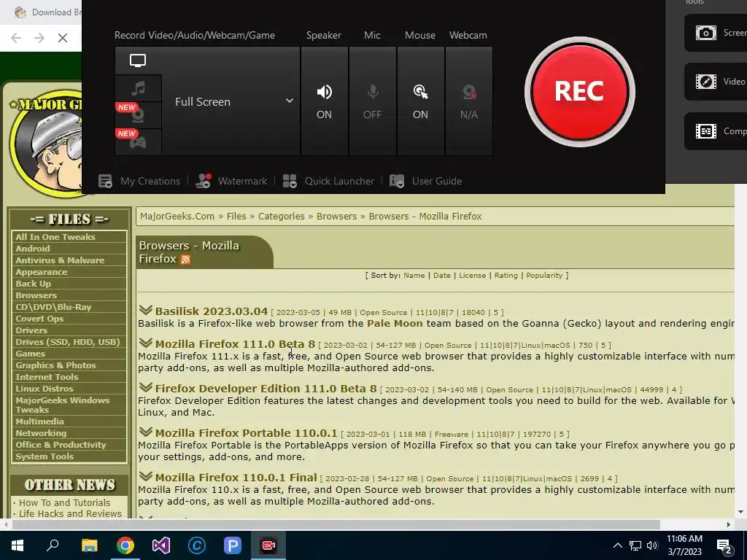Image resolution: width=747 pixels, height=560 pixels.
Task: Toggle the Mouse ON click effect
Action: (x=420, y=101)
